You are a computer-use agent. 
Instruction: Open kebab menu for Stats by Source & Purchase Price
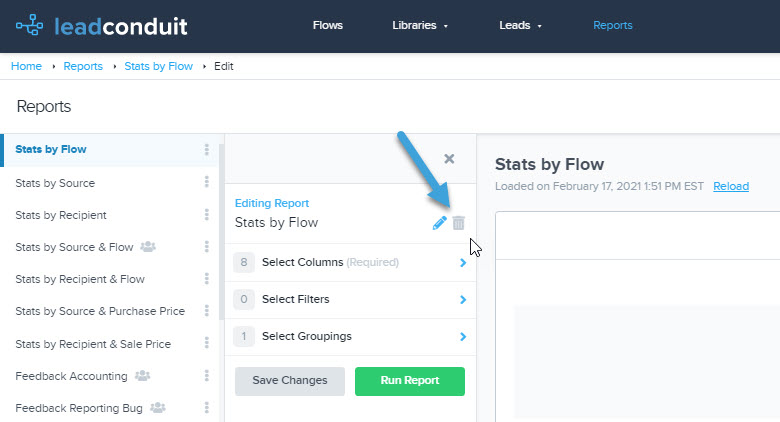click(207, 311)
